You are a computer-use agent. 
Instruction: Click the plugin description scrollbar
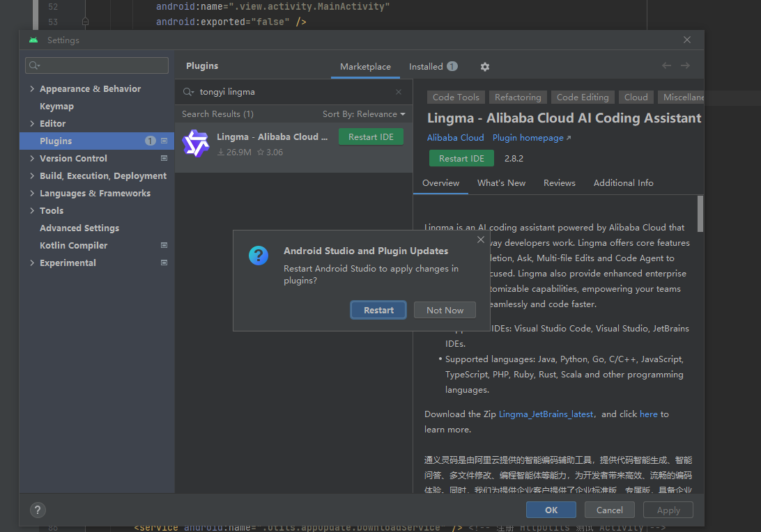(700, 214)
